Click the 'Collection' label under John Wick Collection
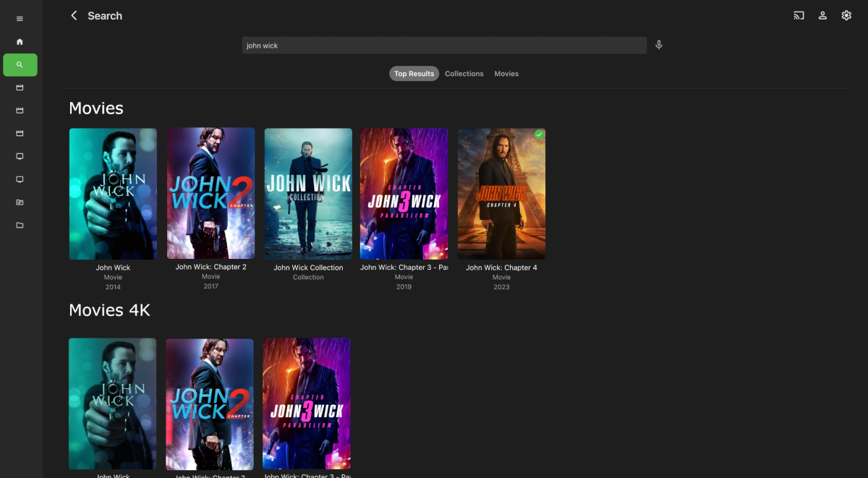 pyautogui.click(x=308, y=277)
